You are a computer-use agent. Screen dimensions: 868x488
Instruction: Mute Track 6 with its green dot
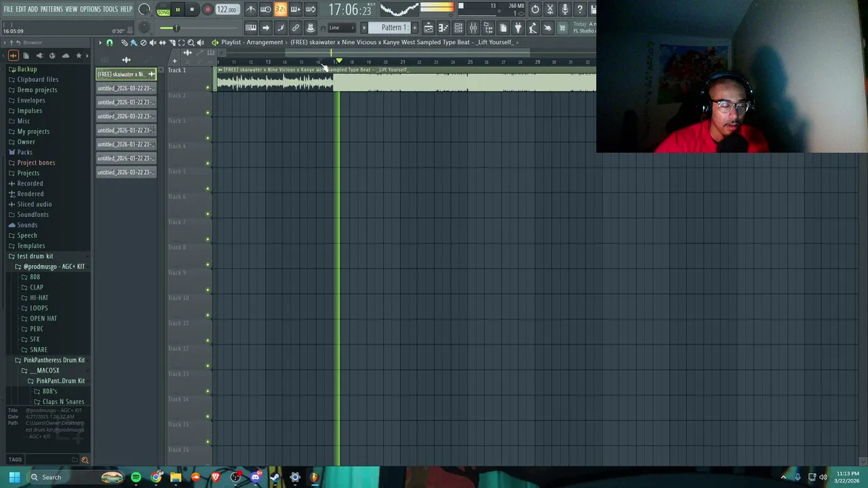pyautogui.click(x=208, y=214)
